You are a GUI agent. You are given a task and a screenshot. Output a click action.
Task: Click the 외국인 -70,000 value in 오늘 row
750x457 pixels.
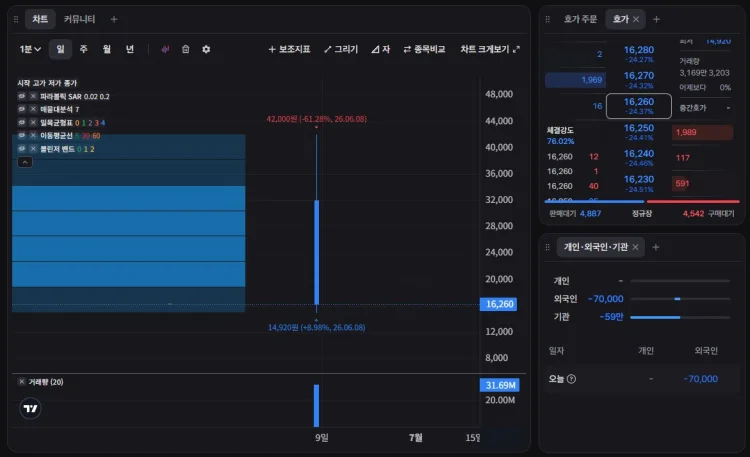pyautogui.click(x=700, y=379)
